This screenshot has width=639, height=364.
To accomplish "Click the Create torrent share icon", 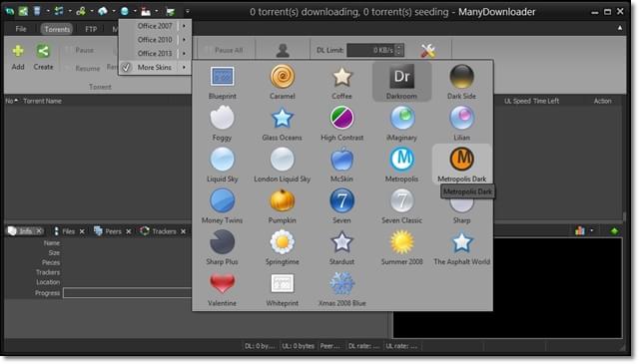I will (x=43, y=51).
